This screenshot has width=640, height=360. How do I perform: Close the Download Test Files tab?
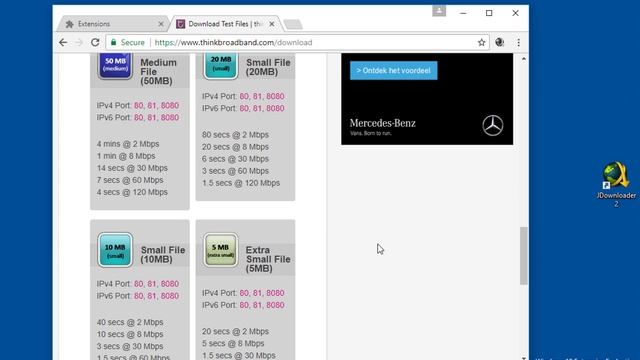click(272, 24)
